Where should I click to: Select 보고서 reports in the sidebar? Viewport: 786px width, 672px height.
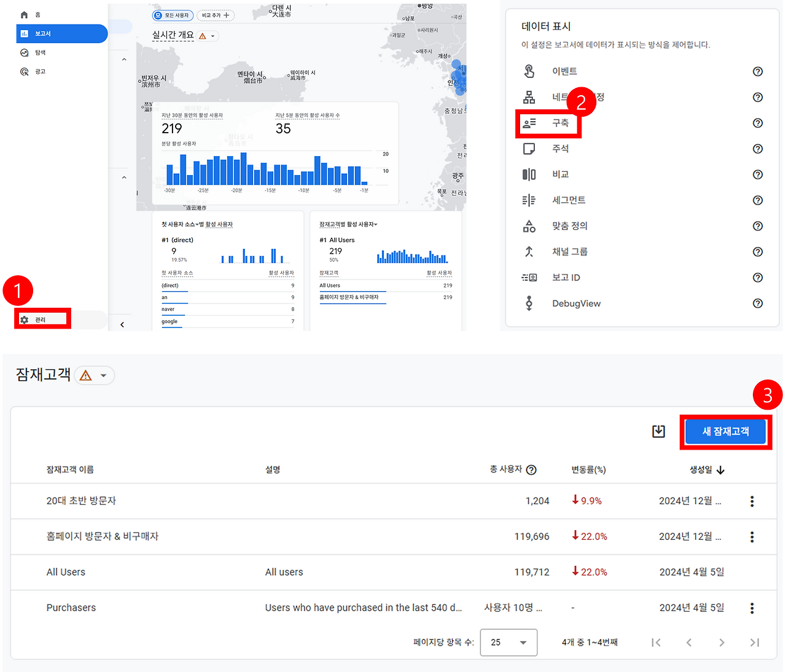pos(61,34)
